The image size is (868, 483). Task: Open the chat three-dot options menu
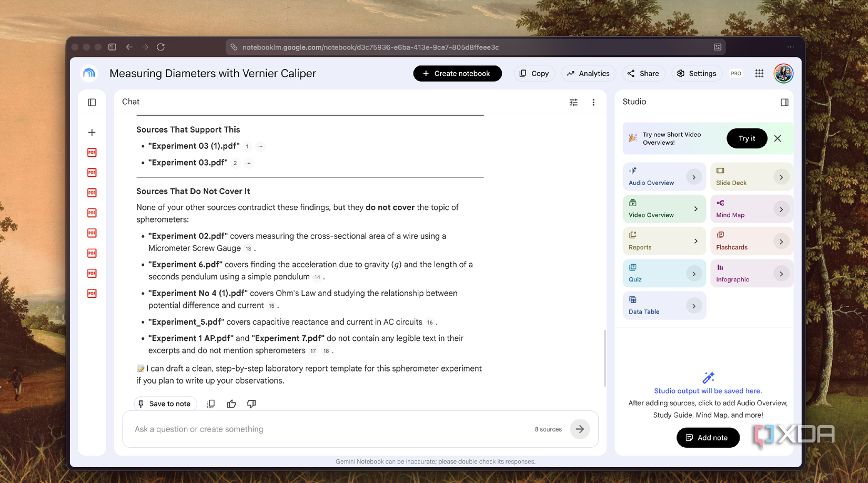(x=593, y=102)
